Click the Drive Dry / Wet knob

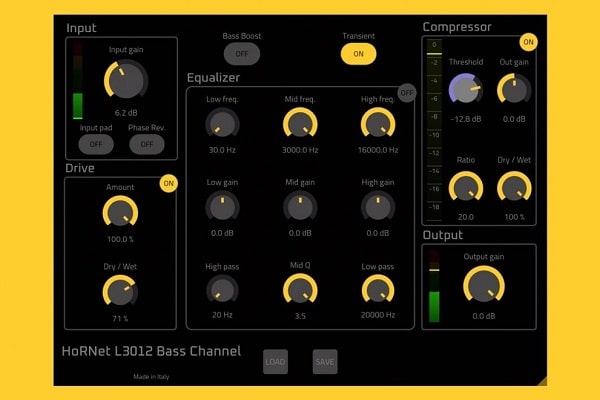tap(120, 291)
